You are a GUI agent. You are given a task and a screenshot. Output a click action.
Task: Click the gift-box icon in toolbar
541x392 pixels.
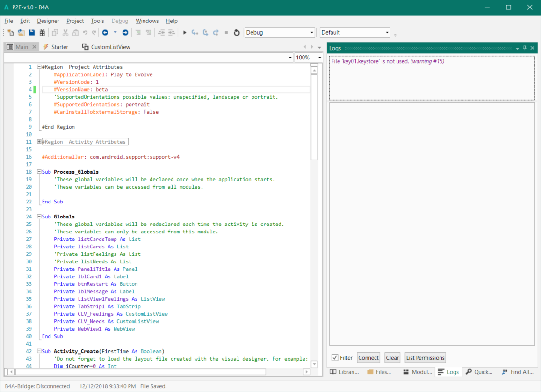42,33
